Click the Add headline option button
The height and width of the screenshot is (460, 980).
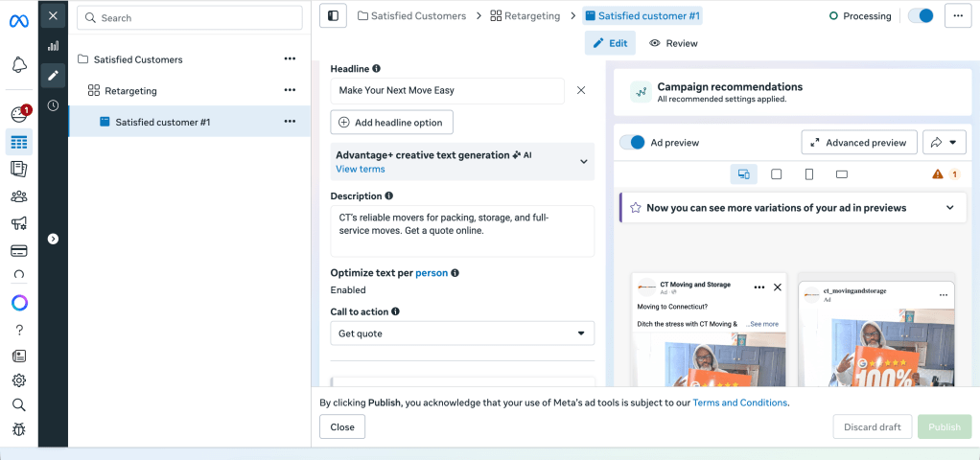coord(391,123)
